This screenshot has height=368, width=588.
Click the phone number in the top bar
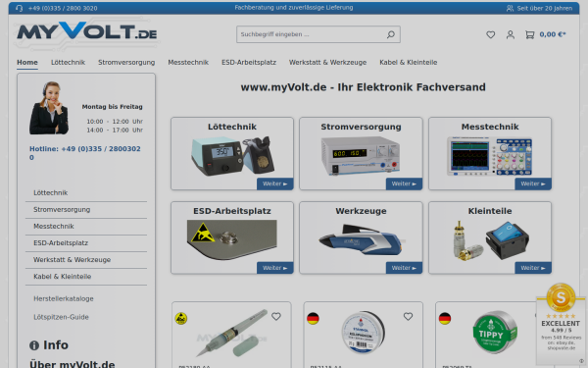(63, 8)
